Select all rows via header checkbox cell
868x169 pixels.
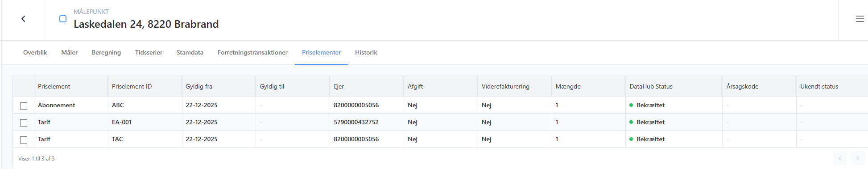[24, 86]
